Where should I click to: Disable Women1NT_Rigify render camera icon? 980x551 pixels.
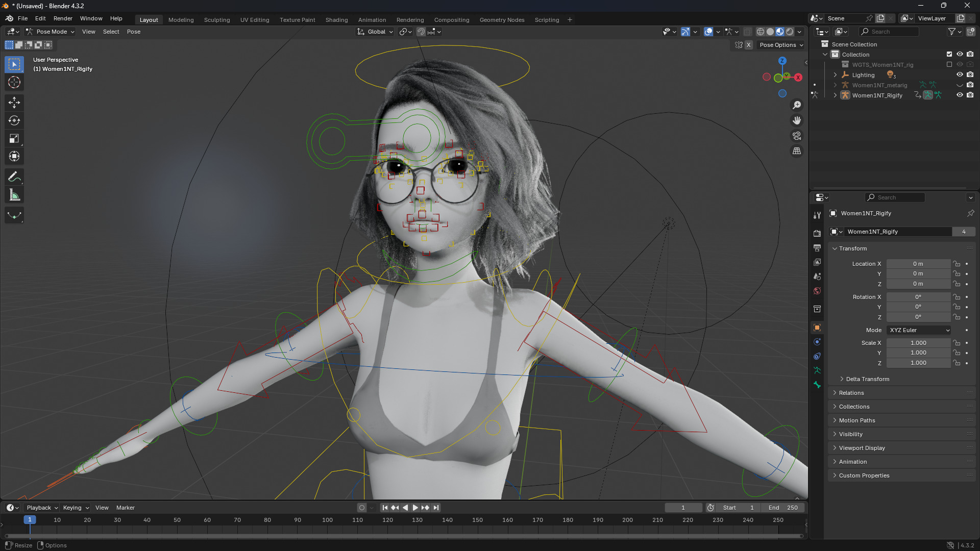[x=970, y=95]
